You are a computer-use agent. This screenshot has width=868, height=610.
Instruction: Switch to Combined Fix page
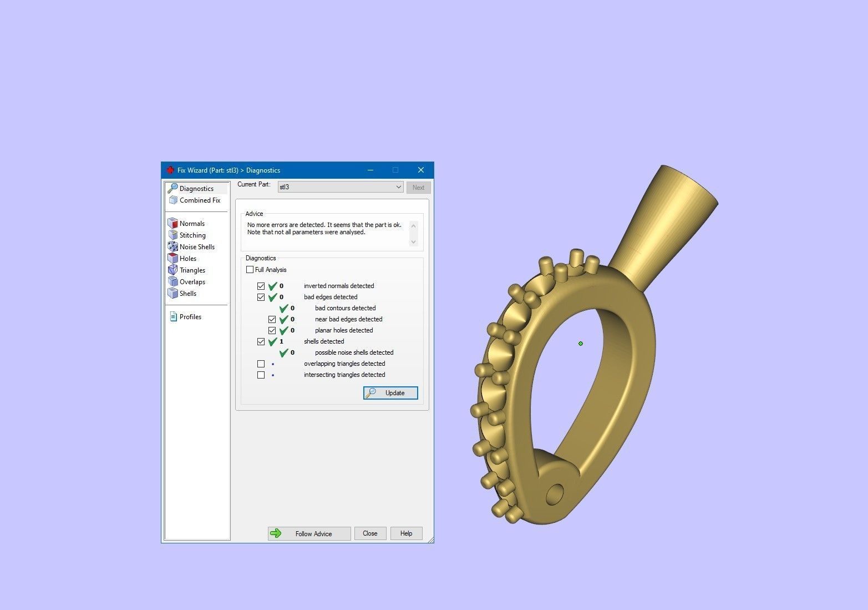pyautogui.click(x=200, y=200)
